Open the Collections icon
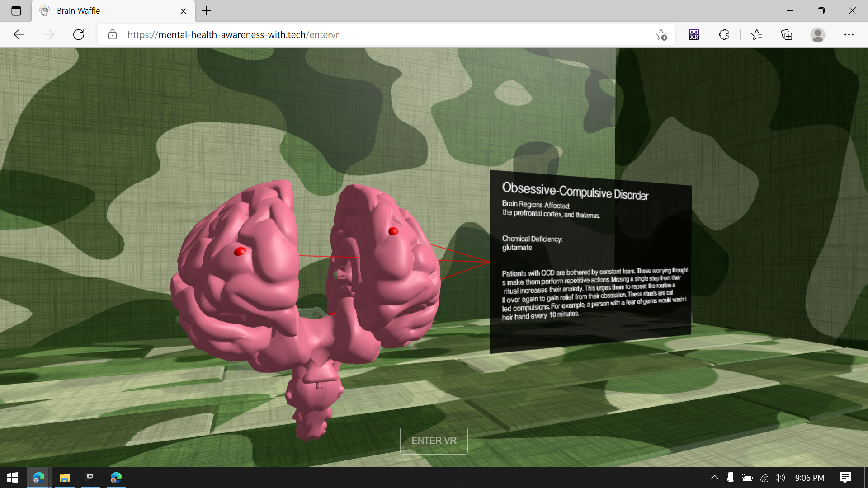This screenshot has height=488, width=868. (x=787, y=35)
